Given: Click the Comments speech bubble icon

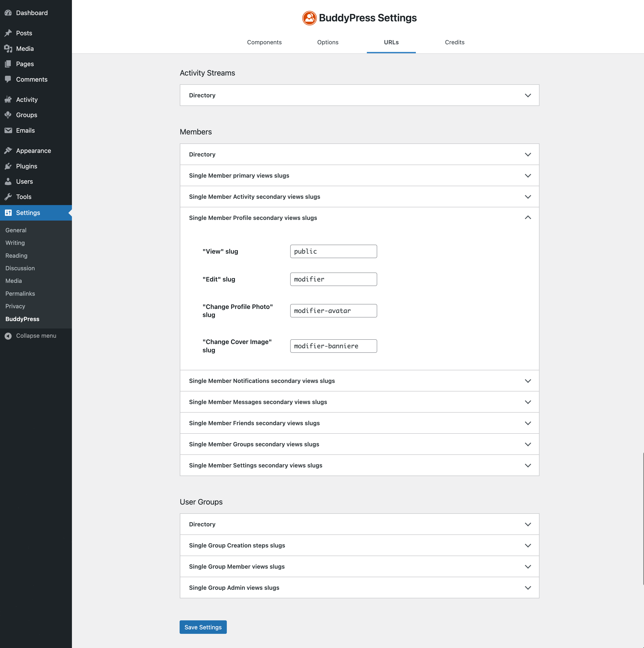Looking at the screenshot, I should (x=8, y=79).
